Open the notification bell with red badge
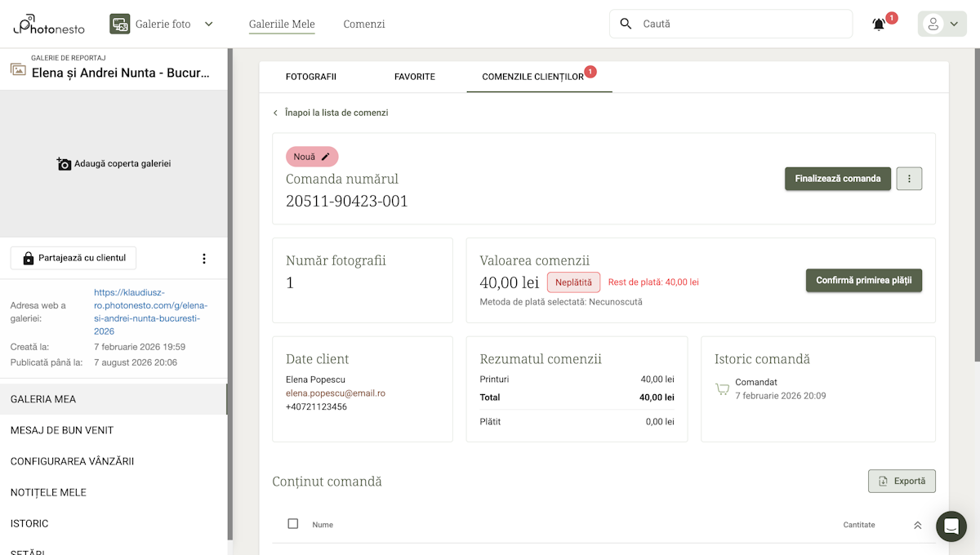This screenshot has width=980, height=555. pyautogui.click(x=878, y=24)
